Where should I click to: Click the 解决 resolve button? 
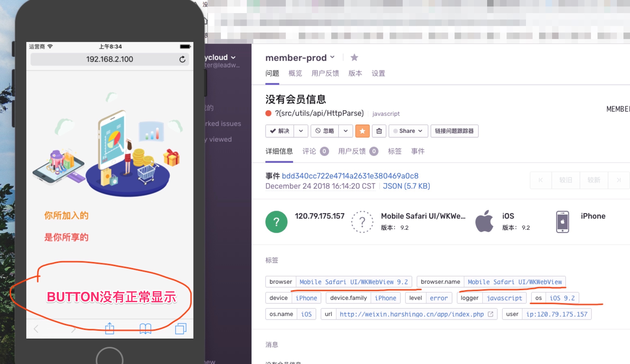coord(279,131)
